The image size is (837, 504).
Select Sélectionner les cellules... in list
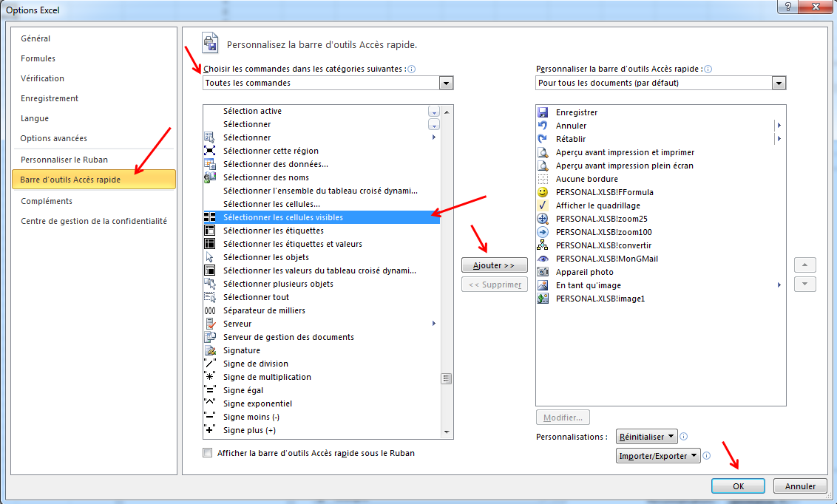tap(322, 204)
